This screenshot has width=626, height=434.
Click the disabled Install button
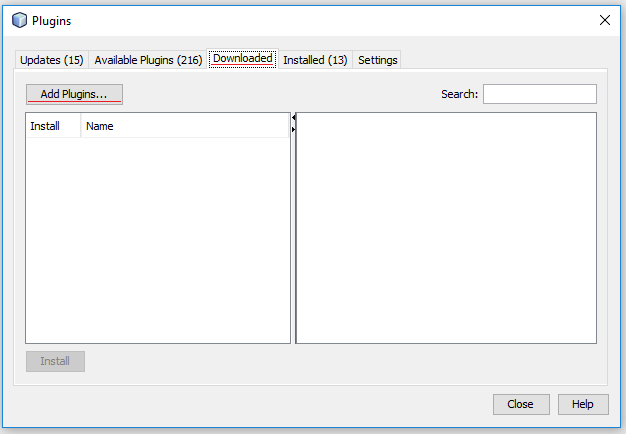[x=55, y=361]
